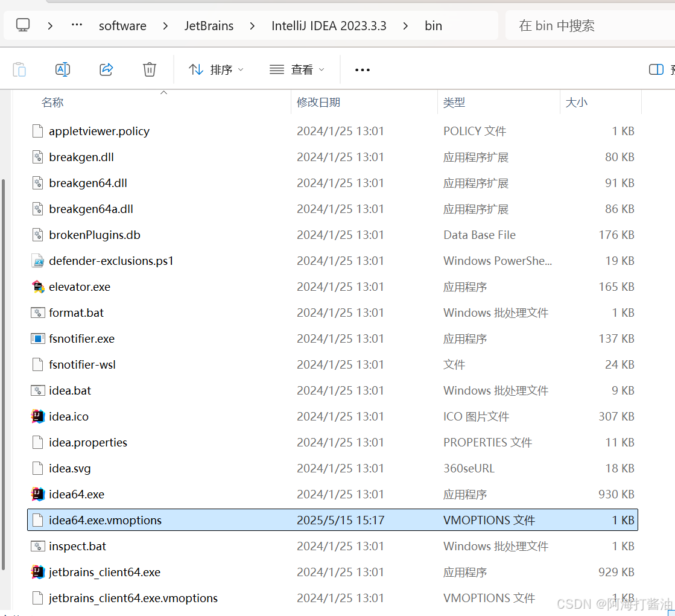
Task: Select the file name jetbrains_client64.exe.vmoptions
Action: [133, 598]
